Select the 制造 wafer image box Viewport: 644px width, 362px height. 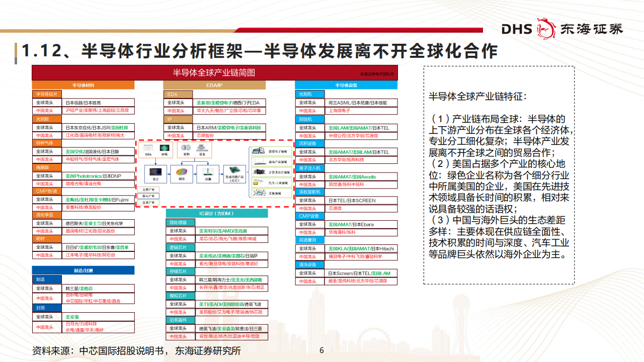(182, 173)
